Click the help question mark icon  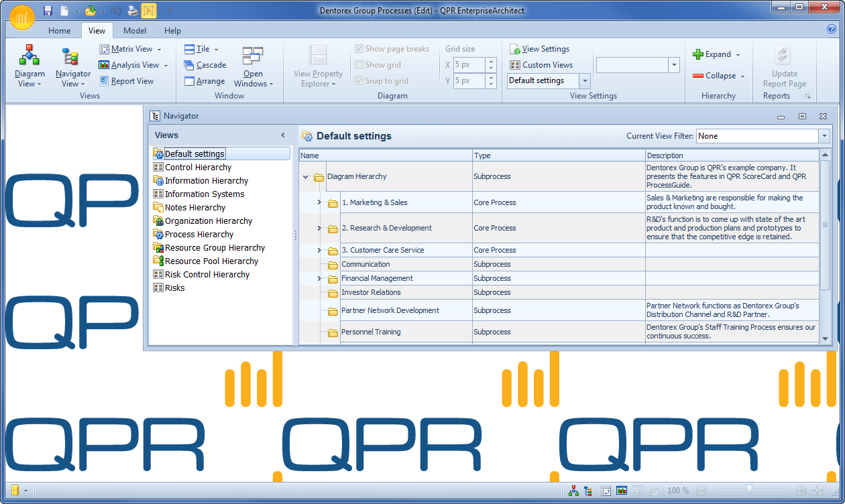832,29
